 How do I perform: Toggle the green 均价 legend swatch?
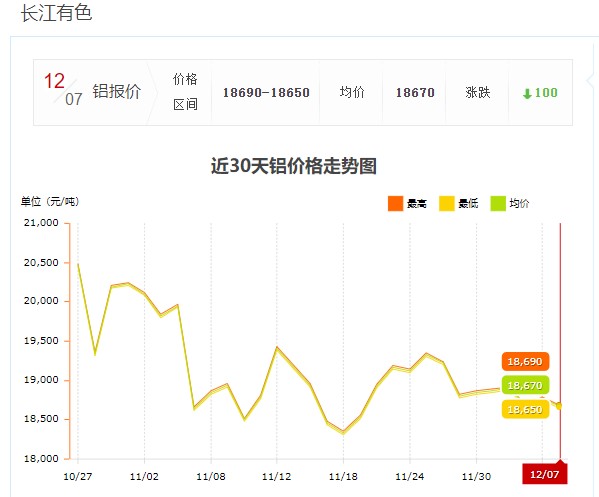click(498, 203)
